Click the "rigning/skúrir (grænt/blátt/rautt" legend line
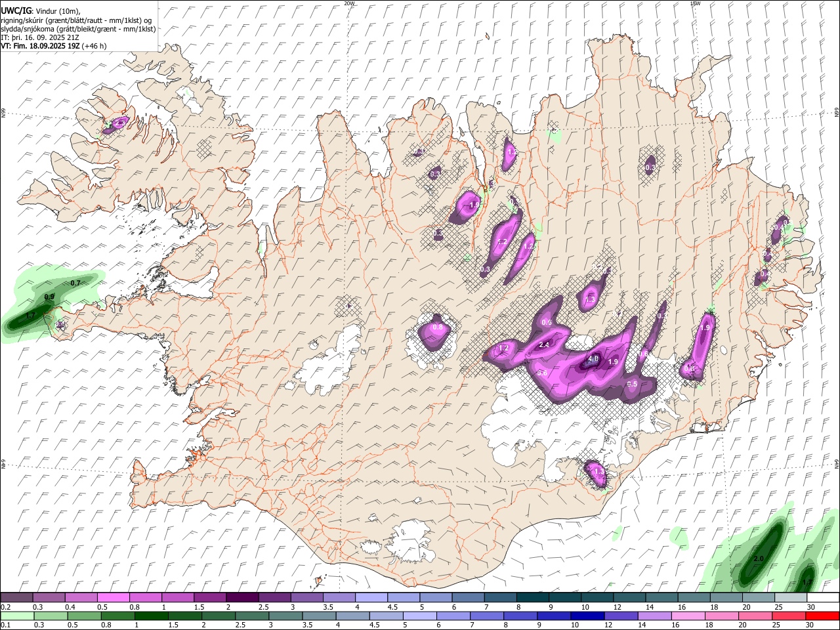840x630 pixels. point(77,20)
